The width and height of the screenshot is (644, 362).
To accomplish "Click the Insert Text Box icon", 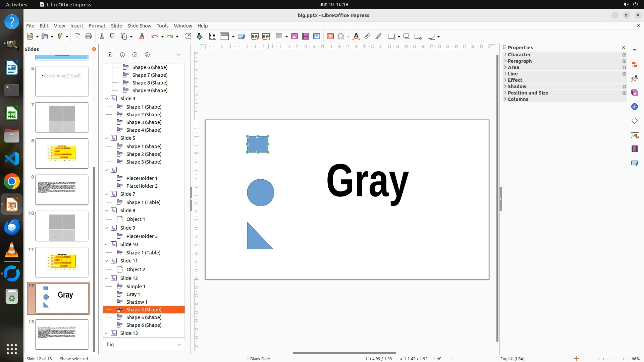I will [x=330, y=37].
